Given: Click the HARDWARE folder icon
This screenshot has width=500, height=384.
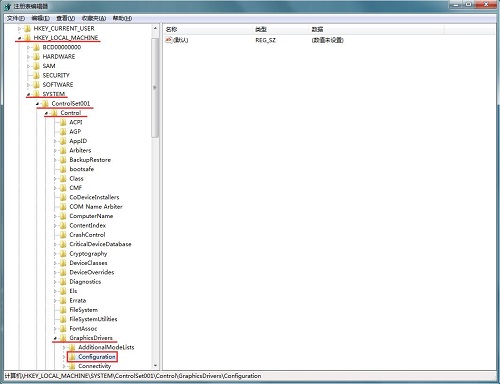Looking at the screenshot, I should (x=36, y=56).
